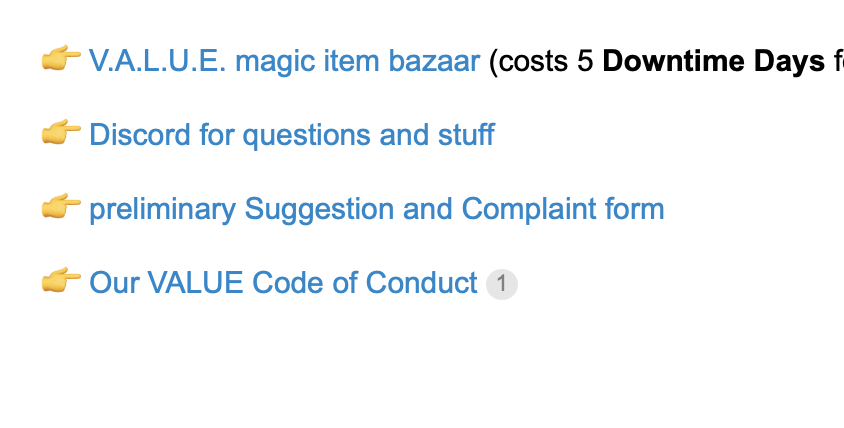844x428 pixels.
Task: Click the pointing hand emoji beside Discord link
Action: pyautogui.click(x=61, y=132)
